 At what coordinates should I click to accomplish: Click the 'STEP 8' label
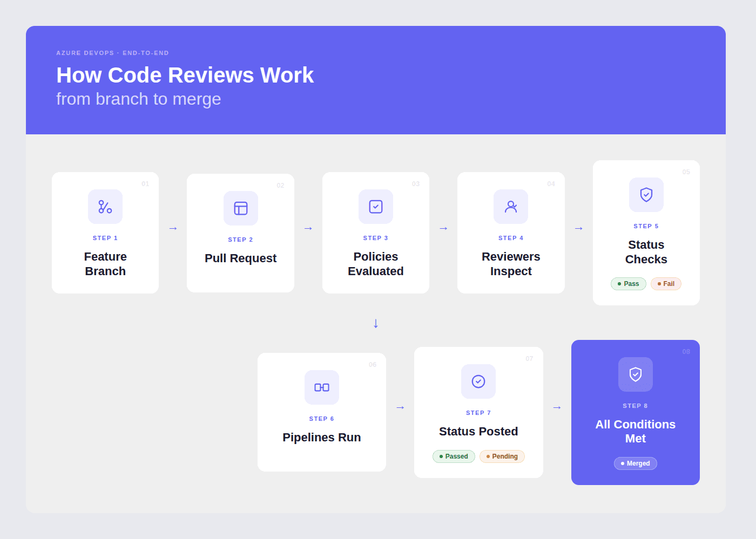point(636,406)
